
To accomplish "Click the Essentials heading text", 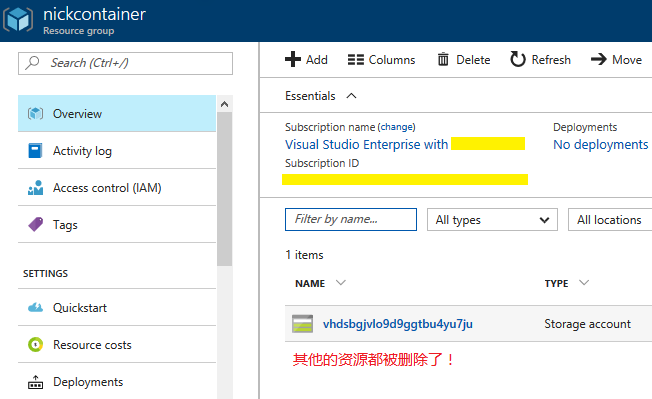I will pos(310,96).
